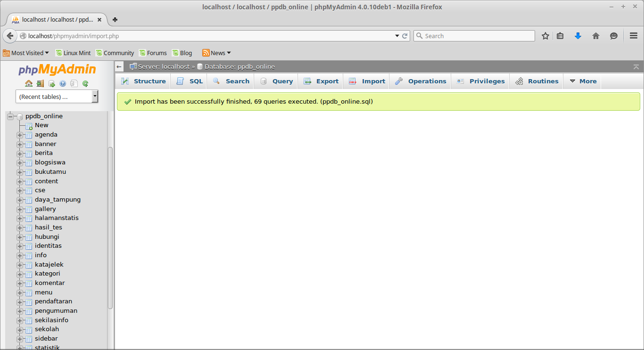Open the Import tab
This screenshot has height=350, width=644.
[367, 81]
